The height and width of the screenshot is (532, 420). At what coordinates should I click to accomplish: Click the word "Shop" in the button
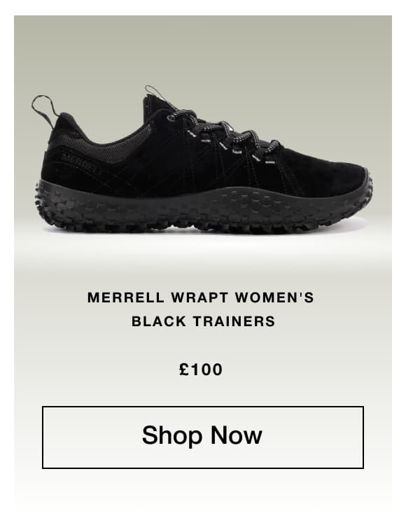click(x=172, y=436)
